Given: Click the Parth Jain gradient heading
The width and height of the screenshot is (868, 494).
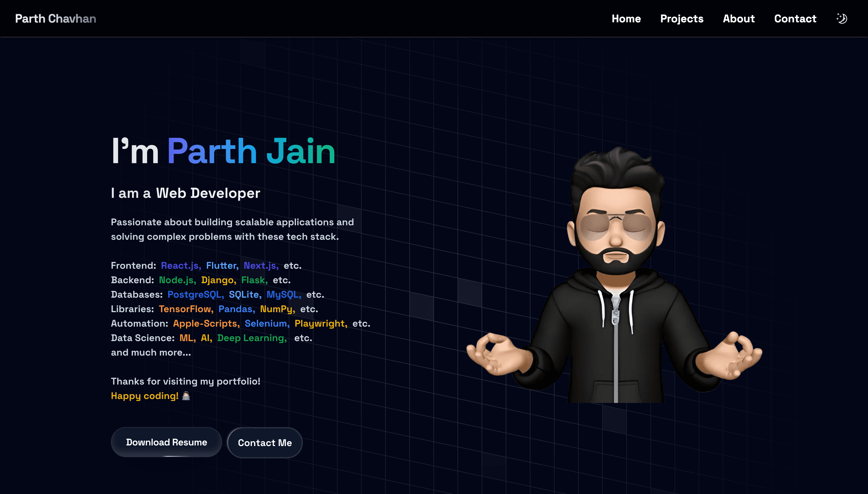Looking at the screenshot, I should point(251,151).
